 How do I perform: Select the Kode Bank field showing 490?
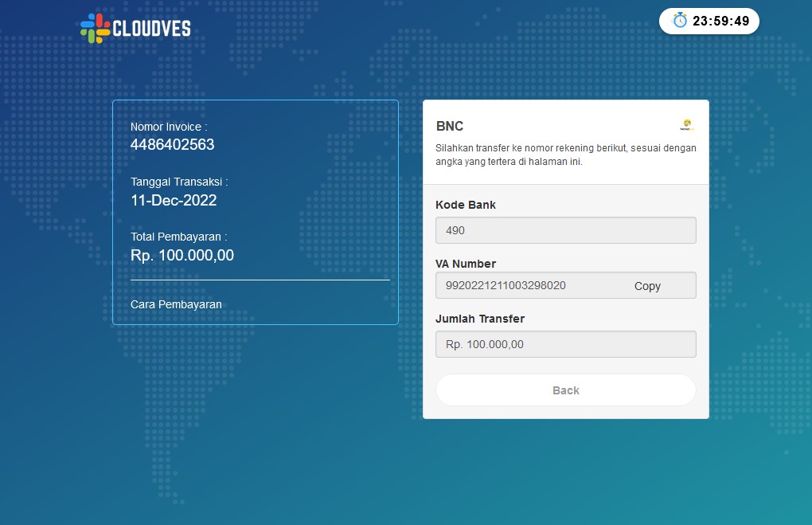[x=565, y=230]
